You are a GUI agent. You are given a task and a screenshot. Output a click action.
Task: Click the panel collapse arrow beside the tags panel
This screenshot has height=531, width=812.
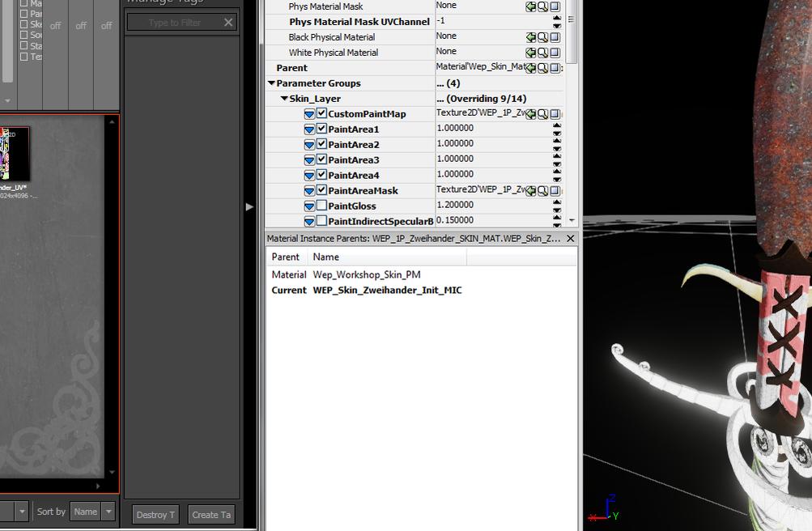(249, 206)
